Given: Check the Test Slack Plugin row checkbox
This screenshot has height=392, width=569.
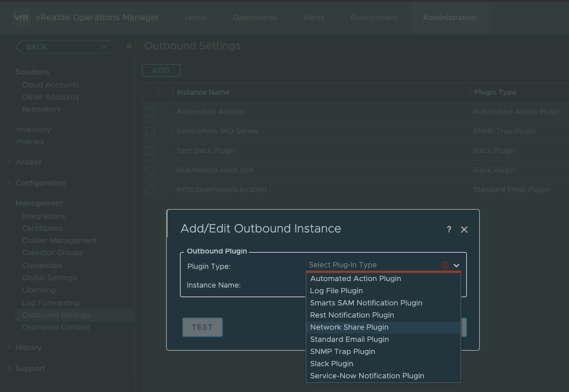Looking at the screenshot, I should [150, 151].
